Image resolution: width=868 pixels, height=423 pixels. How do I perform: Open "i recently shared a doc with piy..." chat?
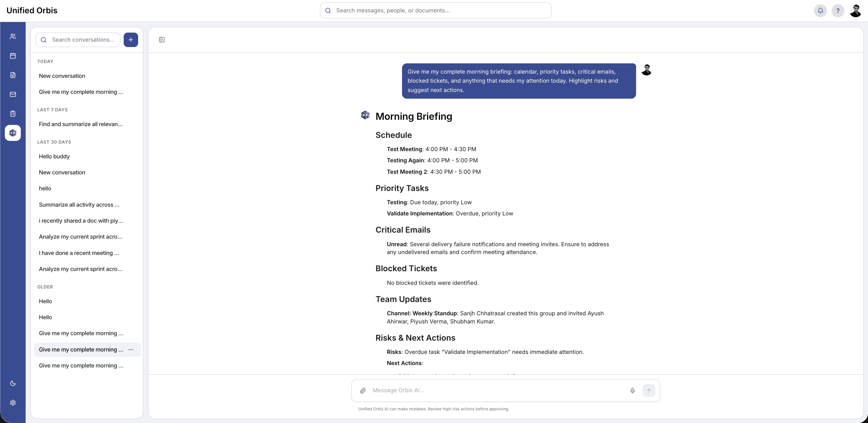pyautogui.click(x=87, y=221)
